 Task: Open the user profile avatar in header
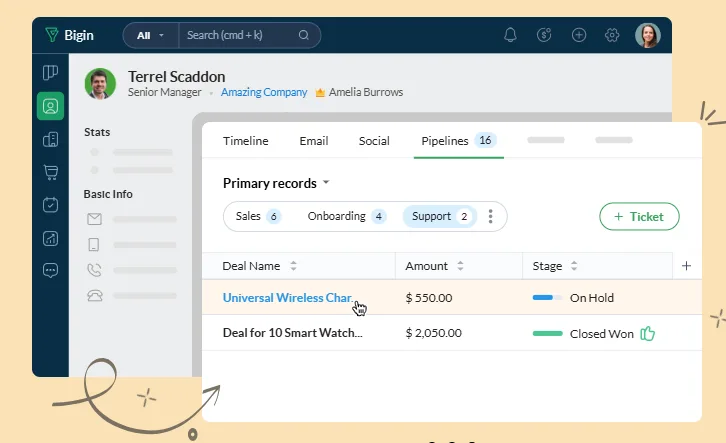click(648, 35)
